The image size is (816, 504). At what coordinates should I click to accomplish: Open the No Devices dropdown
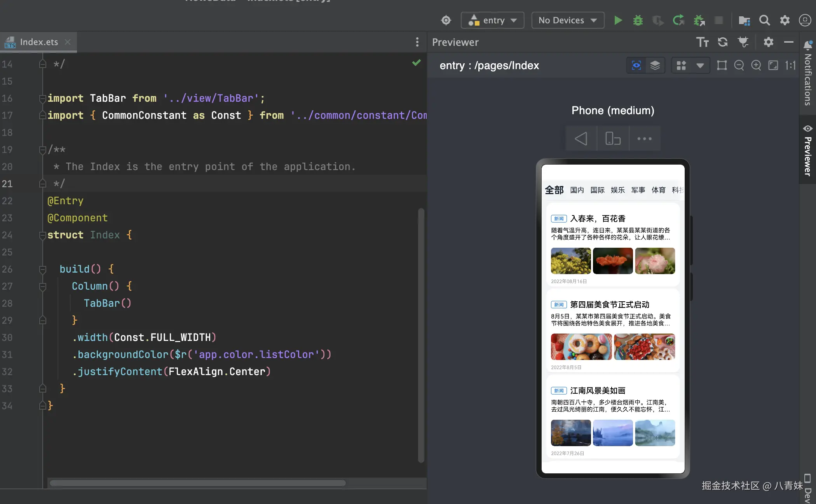click(567, 20)
